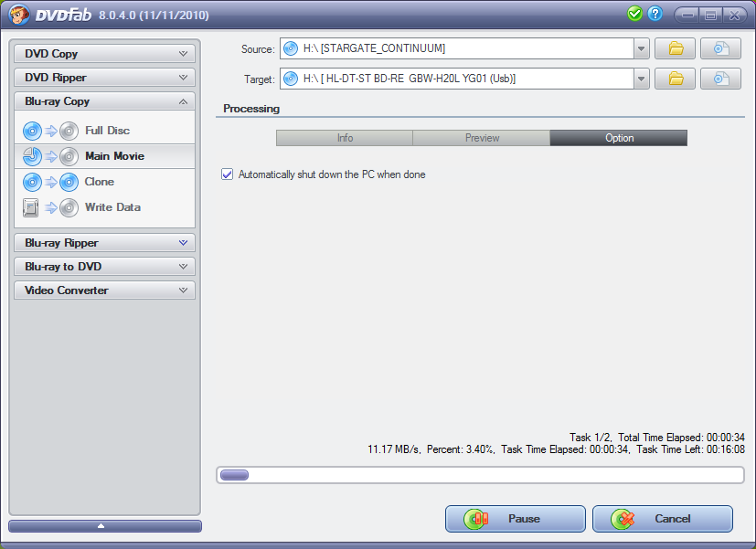Click the Task Time Left 00:16:08 text
Screen dimensions: 756x549
click(690, 449)
